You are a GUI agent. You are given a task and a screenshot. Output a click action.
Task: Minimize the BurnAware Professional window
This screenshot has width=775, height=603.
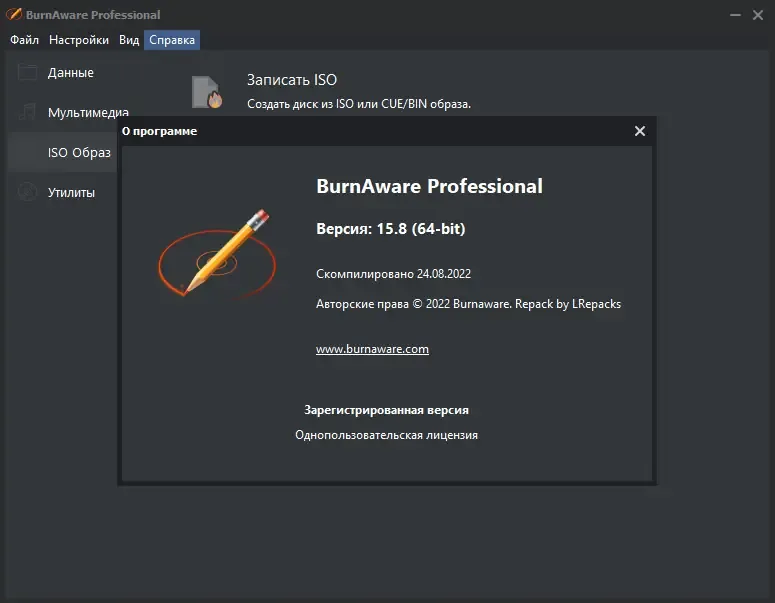click(735, 15)
